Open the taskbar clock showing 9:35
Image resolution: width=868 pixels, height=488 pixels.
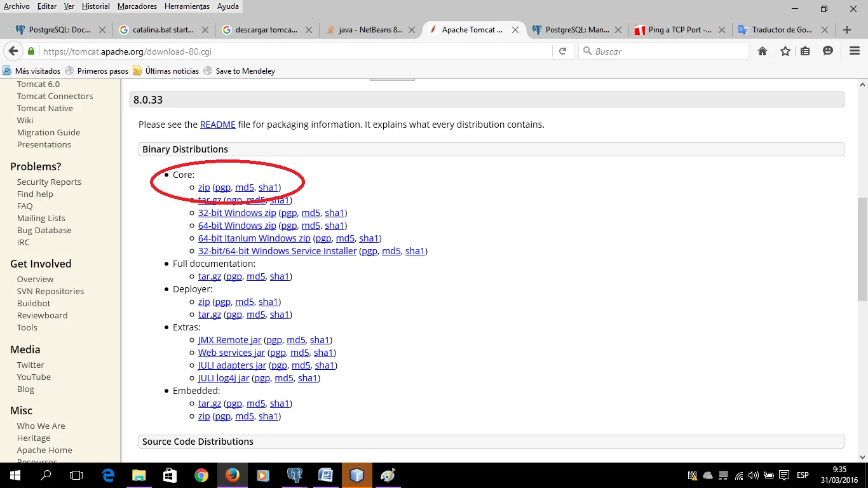(839, 475)
